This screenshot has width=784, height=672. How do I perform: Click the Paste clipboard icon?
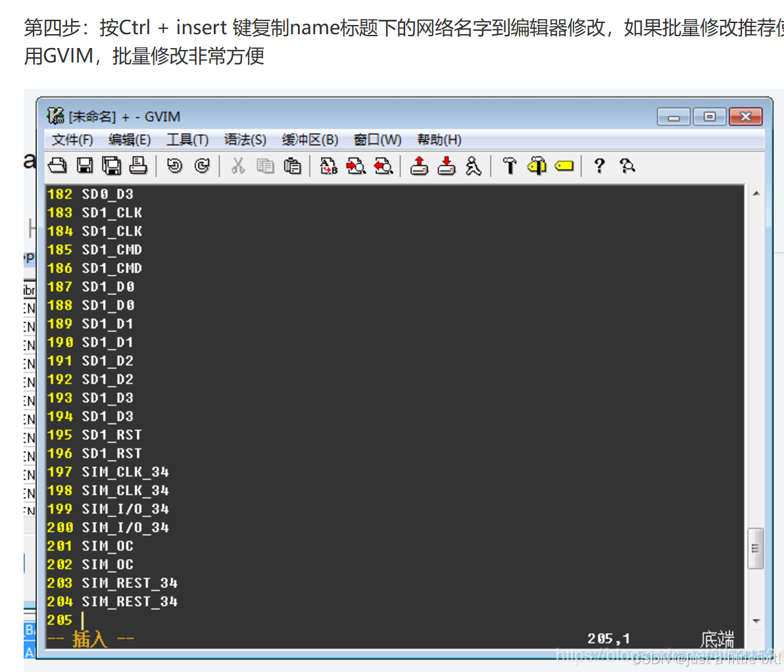pyautogui.click(x=292, y=166)
